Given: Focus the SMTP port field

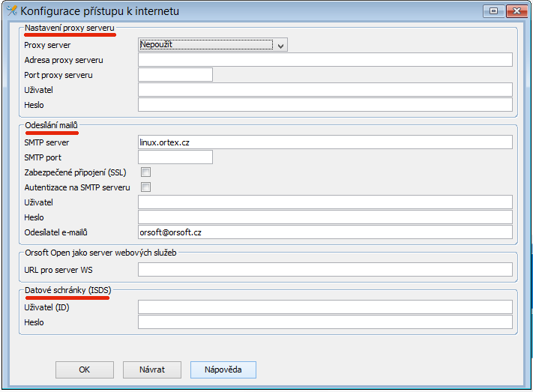Looking at the screenshot, I should pyautogui.click(x=175, y=157).
